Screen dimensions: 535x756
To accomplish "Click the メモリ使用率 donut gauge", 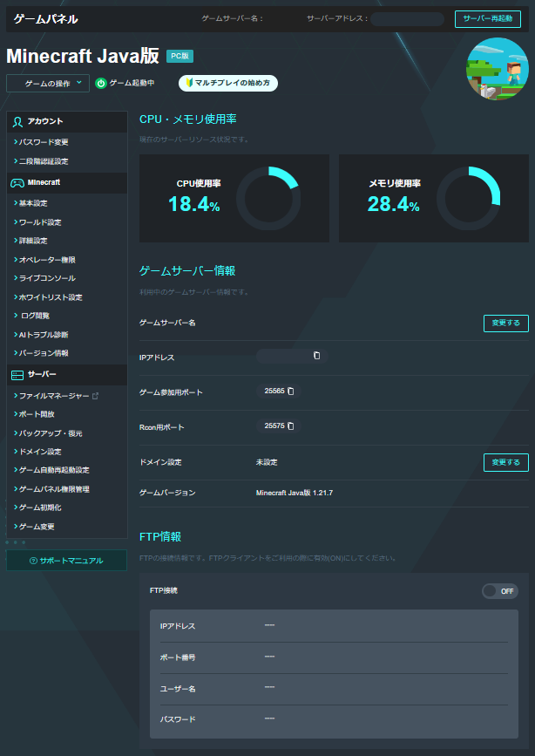I will 469,199.
